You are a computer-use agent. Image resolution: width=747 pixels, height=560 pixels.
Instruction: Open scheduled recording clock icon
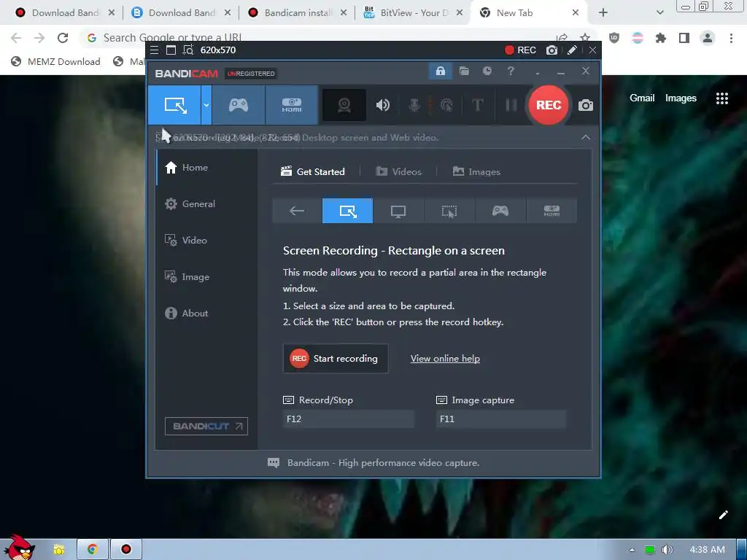(x=487, y=71)
